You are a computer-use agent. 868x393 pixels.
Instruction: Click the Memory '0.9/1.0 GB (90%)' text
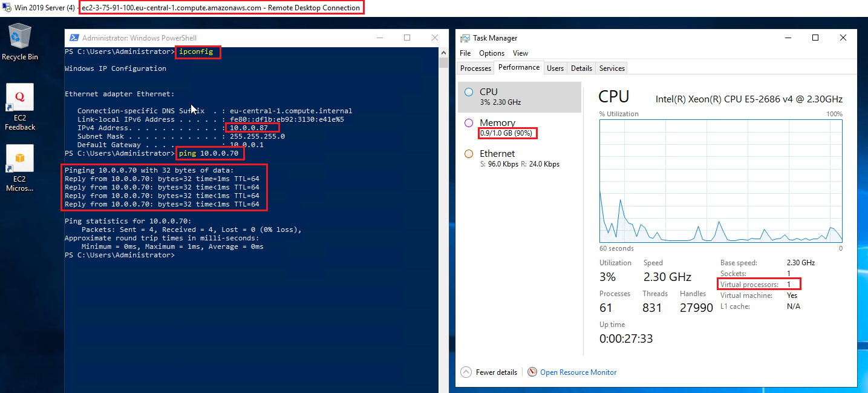tap(506, 133)
